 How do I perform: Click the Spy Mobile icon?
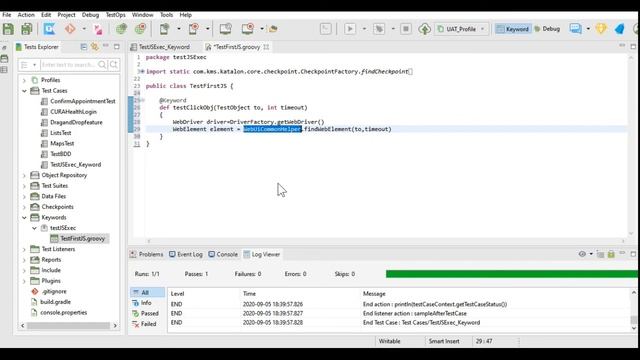click(164, 29)
